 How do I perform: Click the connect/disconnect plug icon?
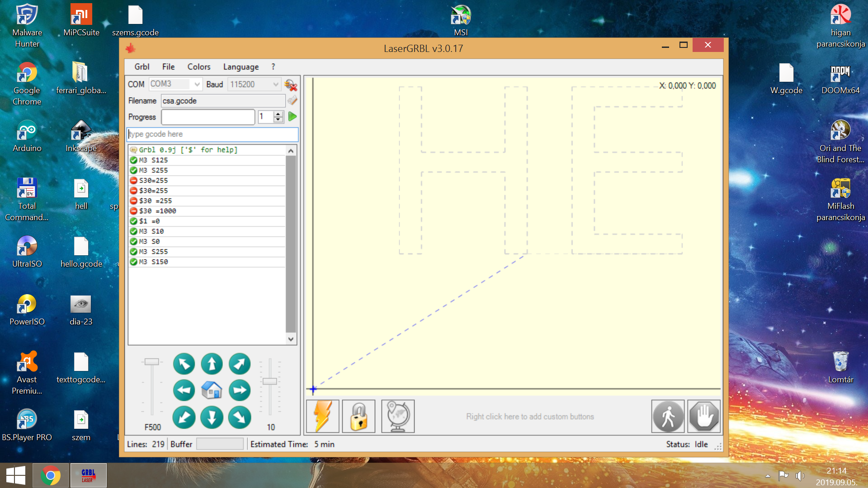pos(290,84)
